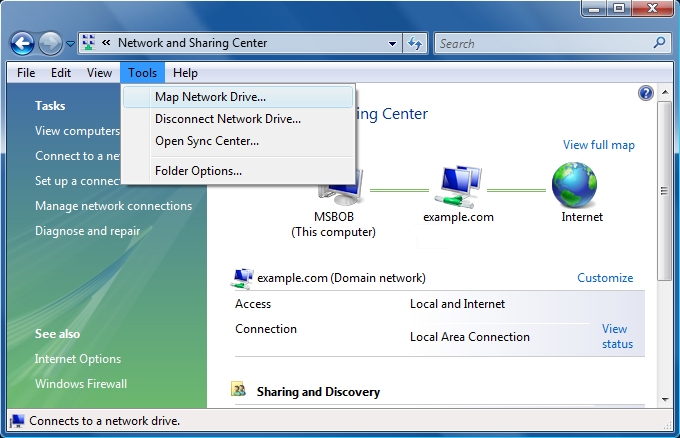This screenshot has height=438, width=680.
Task: Click 'Local Area Connection' text
Action: point(470,337)
